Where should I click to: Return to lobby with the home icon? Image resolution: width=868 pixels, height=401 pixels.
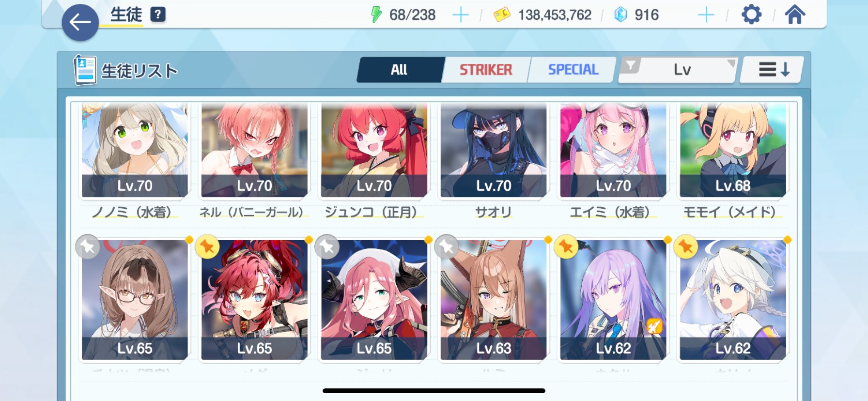coord(795,15)
